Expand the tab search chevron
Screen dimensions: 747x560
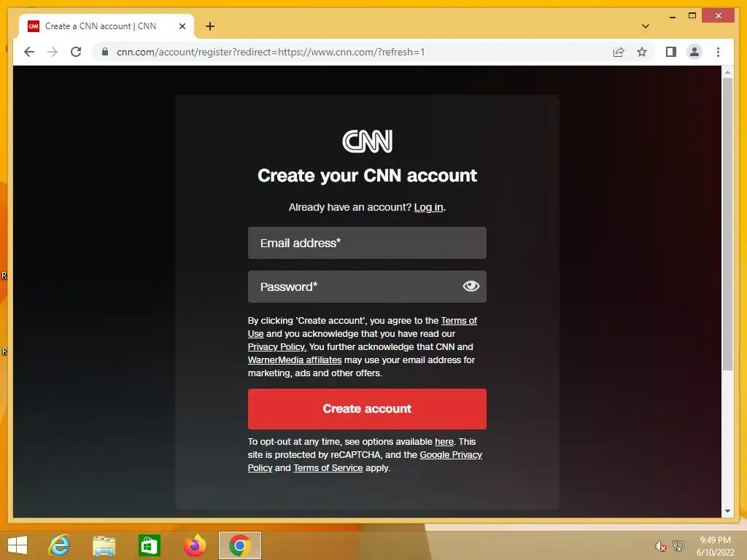tap(645, 26)
